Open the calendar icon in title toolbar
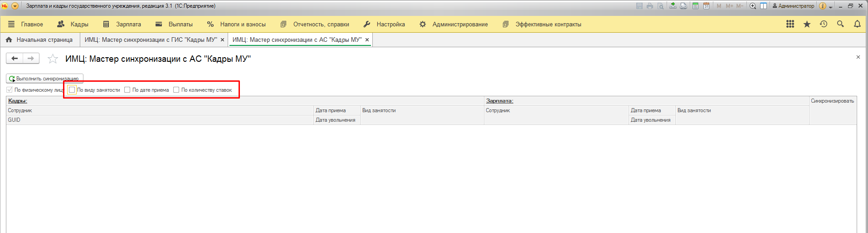Viewport: 868px width, 233px height. click(x=706, y=6)
